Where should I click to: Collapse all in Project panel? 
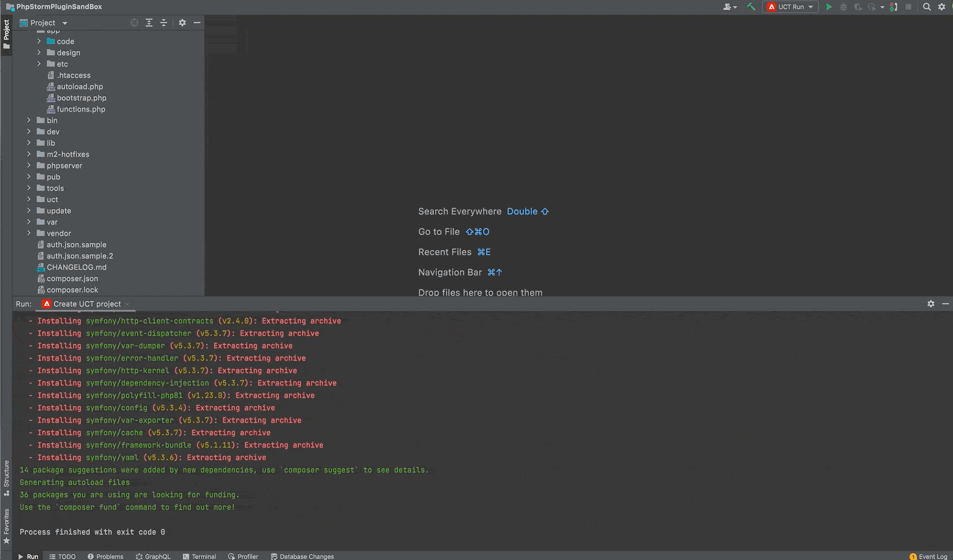tap(164, 23)
